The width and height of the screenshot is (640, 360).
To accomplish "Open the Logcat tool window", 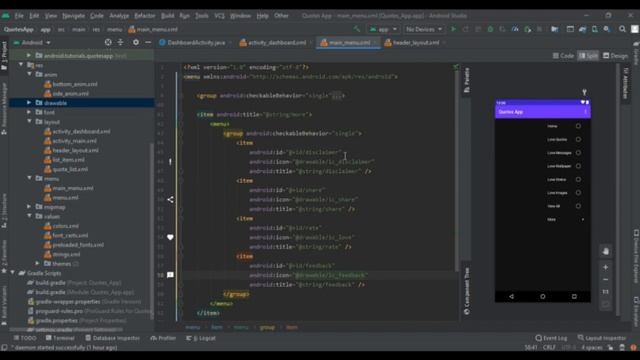I will click(200, 338).
